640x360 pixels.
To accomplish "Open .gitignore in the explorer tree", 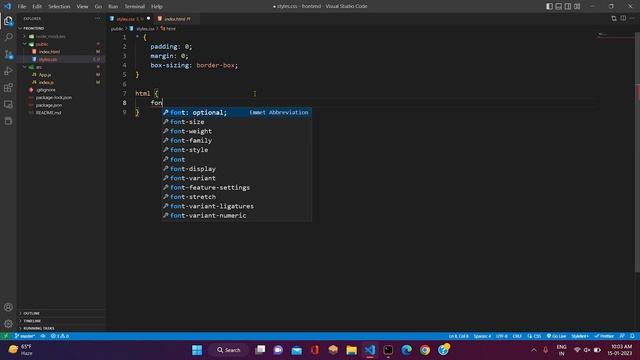I will pyautogui.click(x=45, y=90).
